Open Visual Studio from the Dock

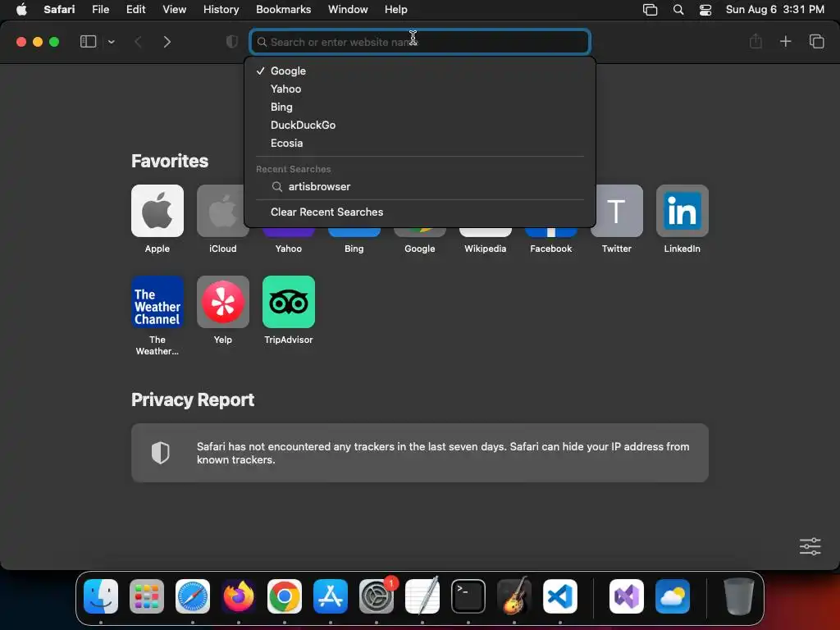(627, 596)
